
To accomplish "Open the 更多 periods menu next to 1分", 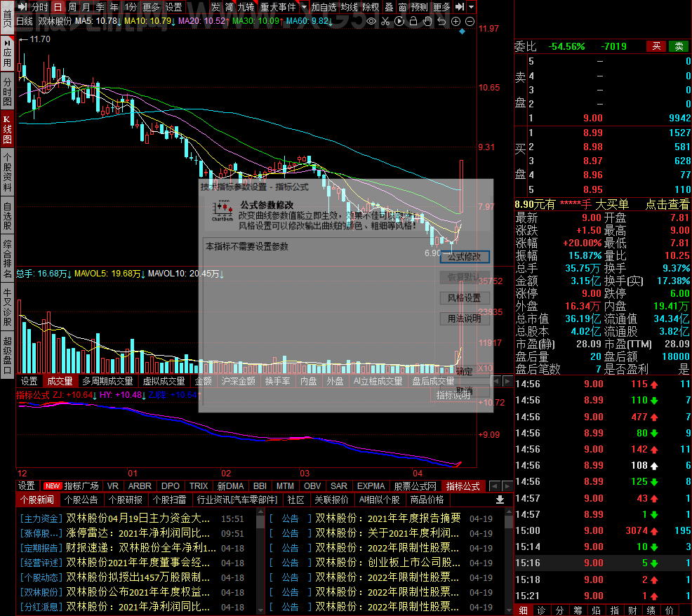I will (x=150, y=6).
